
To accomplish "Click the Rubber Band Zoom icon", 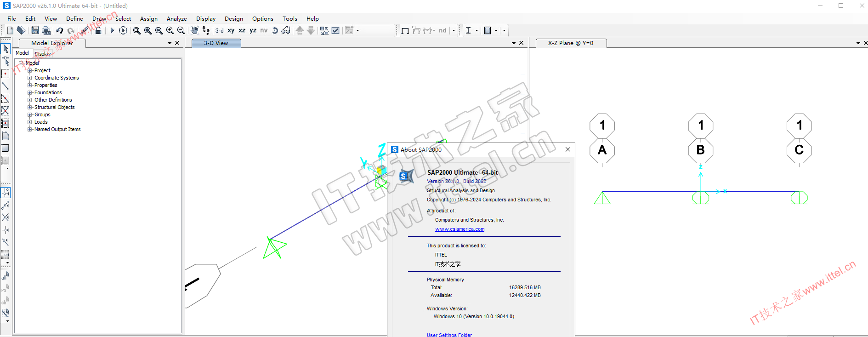I will [136, 30].
